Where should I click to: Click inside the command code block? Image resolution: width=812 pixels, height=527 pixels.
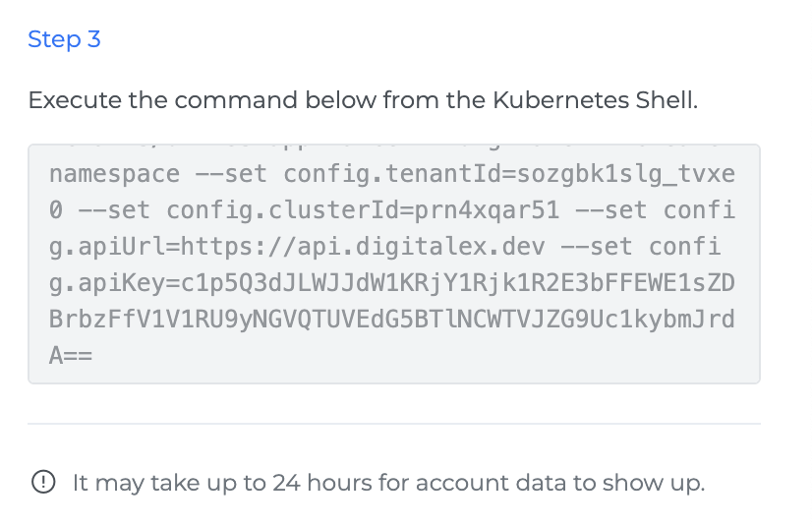(393, 265)
